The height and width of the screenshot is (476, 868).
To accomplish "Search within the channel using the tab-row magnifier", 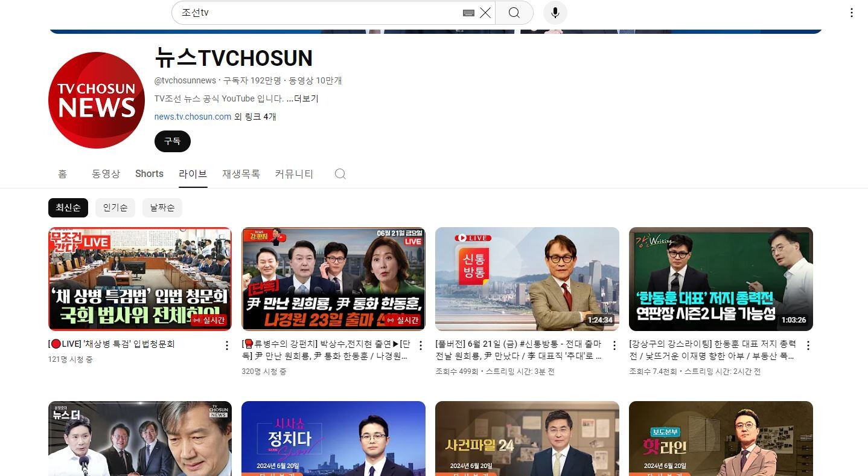I will point(340,174).
